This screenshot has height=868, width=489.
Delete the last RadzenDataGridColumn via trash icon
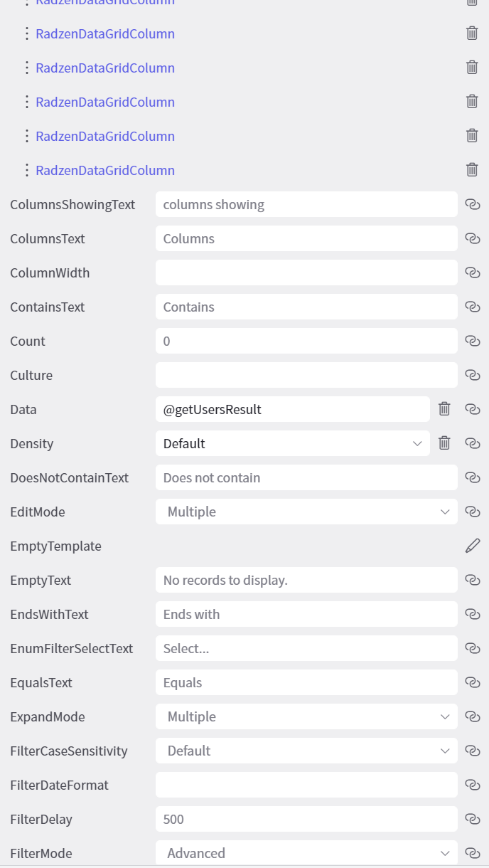pyautogui.click(x=472, y=170)
